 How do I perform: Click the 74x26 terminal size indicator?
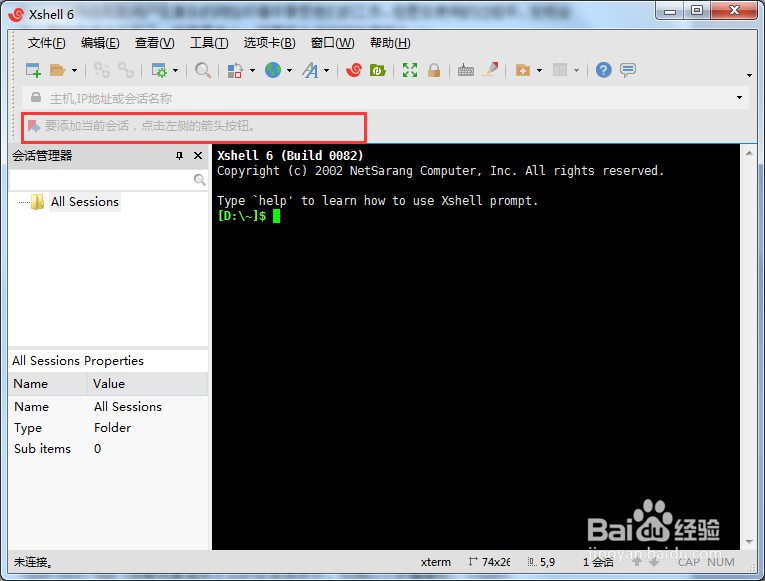[490, 562]
